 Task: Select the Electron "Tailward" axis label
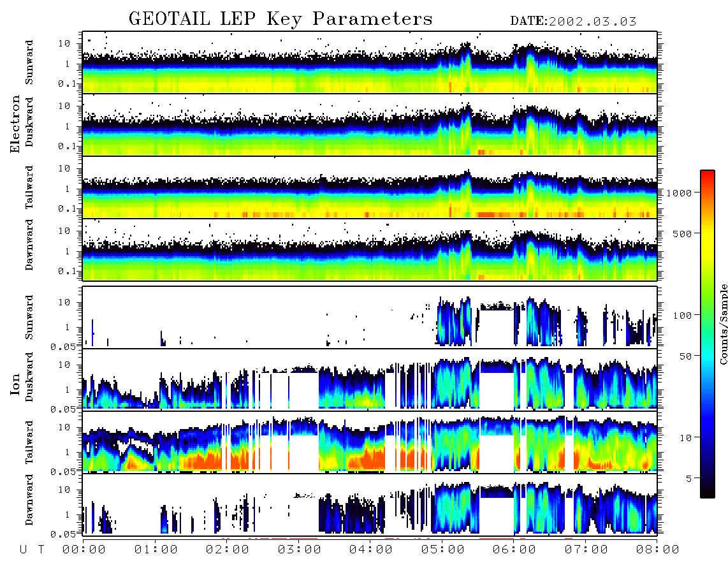tap(29, 187)
